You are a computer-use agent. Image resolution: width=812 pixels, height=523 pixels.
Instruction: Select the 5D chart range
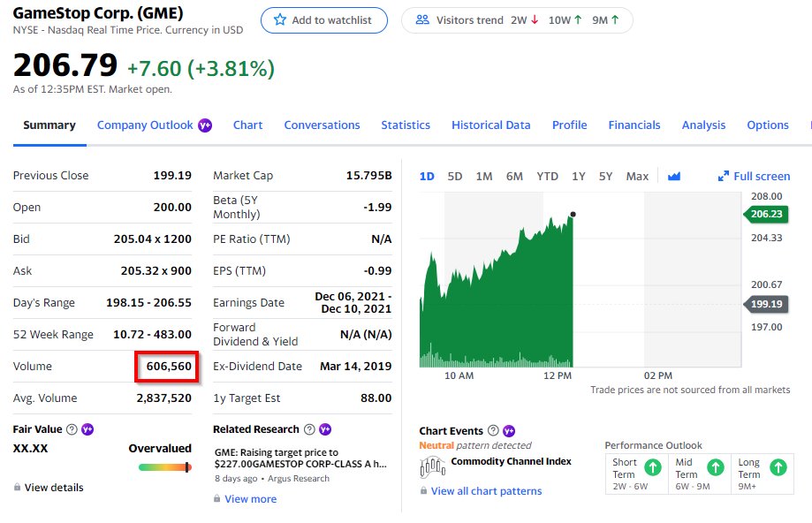coord(455,177)
